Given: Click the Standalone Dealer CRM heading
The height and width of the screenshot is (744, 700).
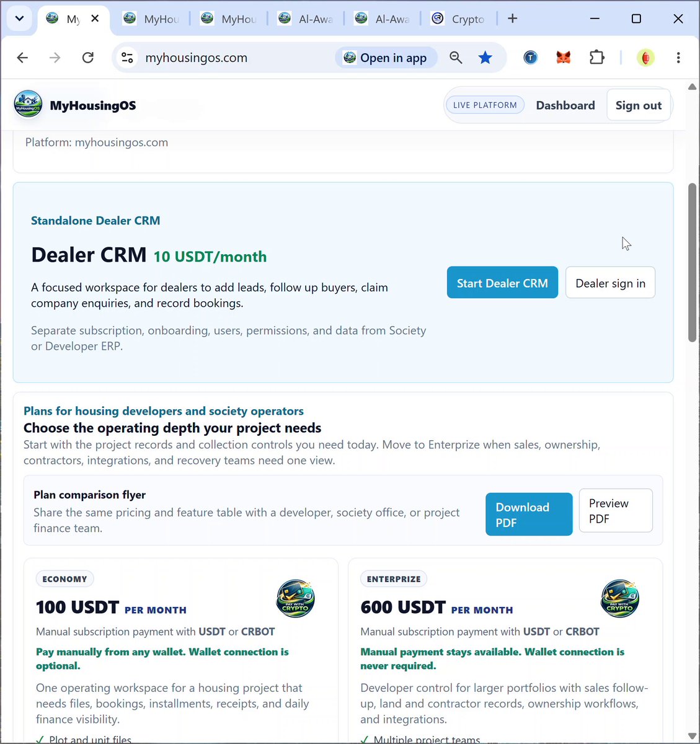Looking at the screenshot, I should pyautogui.click(x=95, y=221).
